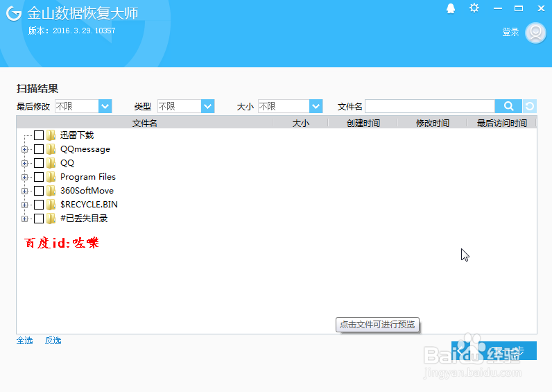Viewport: 552px width, 392px height.
Task: Check the #已丢失目录 checkbox
Action: tap(39, 219)
